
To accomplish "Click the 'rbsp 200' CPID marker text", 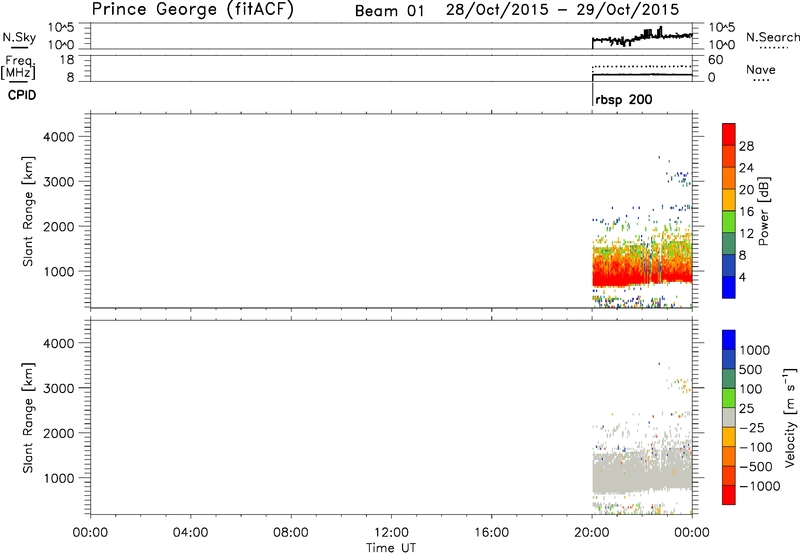I will click(x=623, y=99).
